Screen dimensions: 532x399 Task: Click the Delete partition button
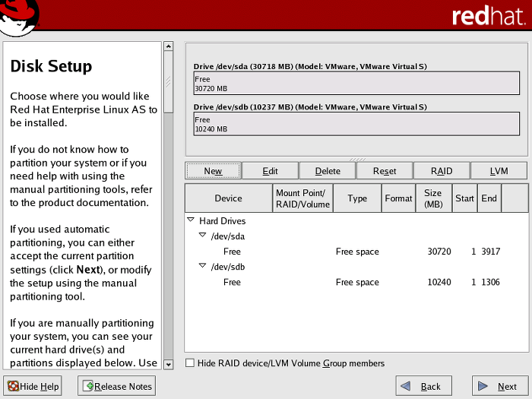tap(328, 171)
